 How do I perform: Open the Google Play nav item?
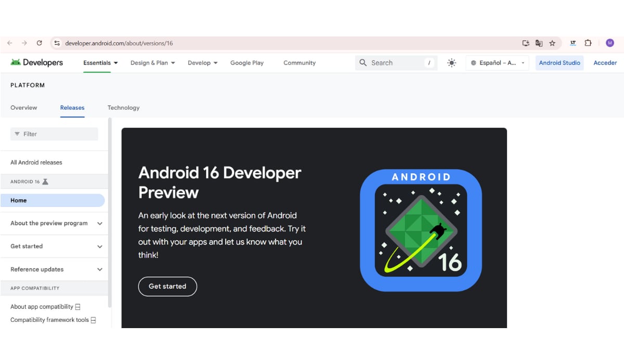pos(247,63)
